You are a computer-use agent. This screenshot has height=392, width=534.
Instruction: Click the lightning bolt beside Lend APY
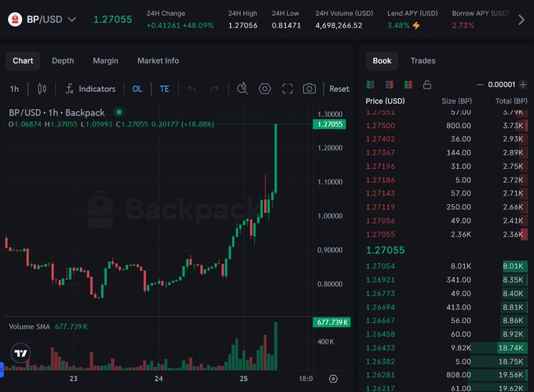tap(416, 26)
